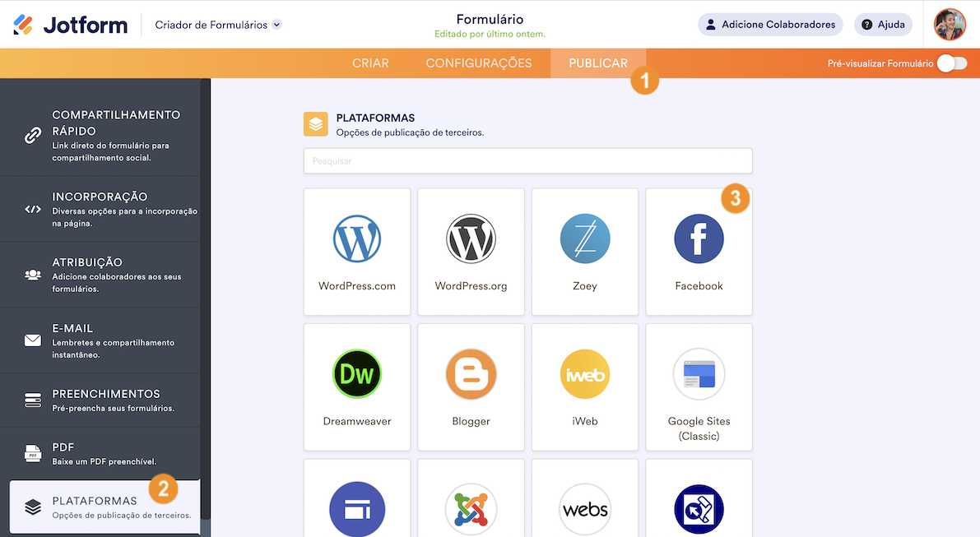Choose the Zoey platform
Screen dimensions: 980x537
tap(585, 252)
